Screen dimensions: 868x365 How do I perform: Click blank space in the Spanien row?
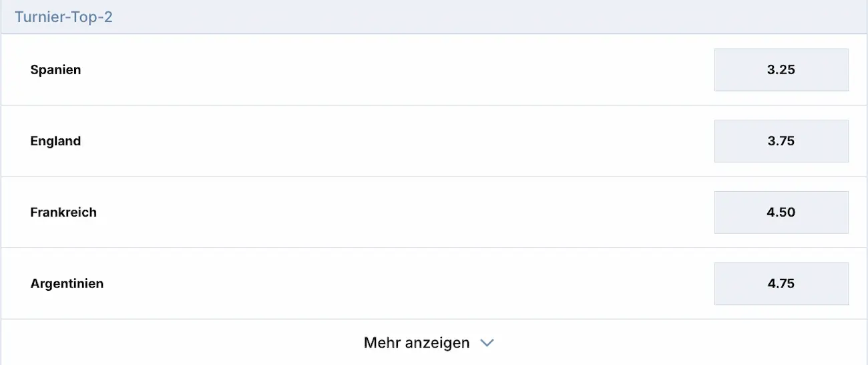pyautogui.click(x=401, y=70)
